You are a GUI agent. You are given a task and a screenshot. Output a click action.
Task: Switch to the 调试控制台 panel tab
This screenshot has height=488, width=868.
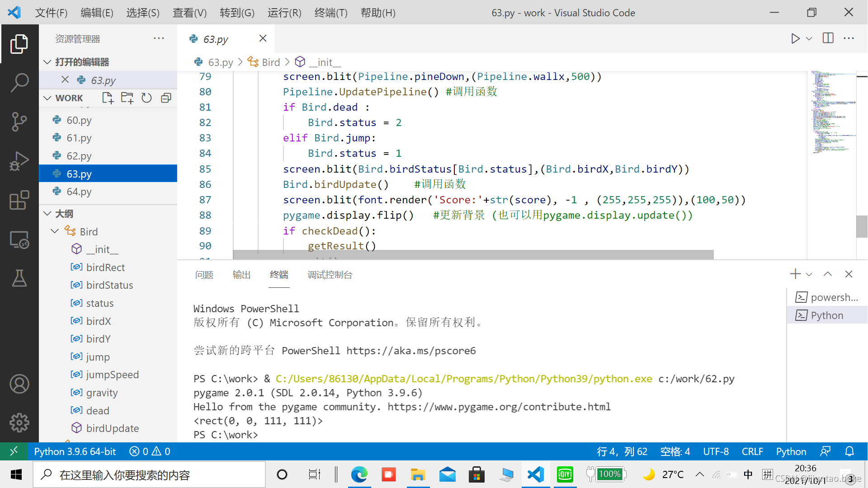[x=330, y=275]
